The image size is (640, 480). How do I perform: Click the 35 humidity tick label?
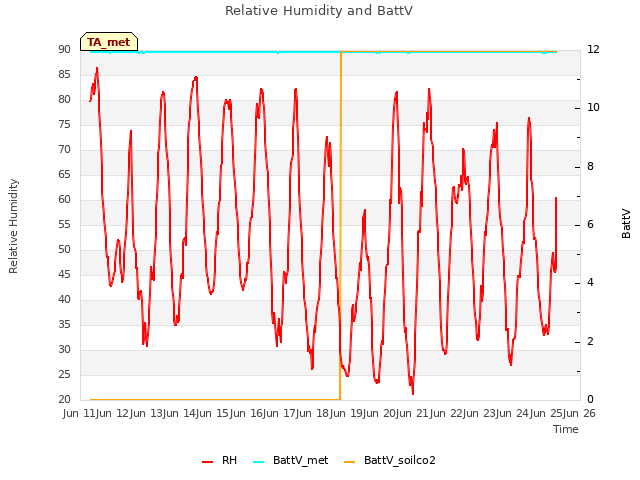(64, 324)
